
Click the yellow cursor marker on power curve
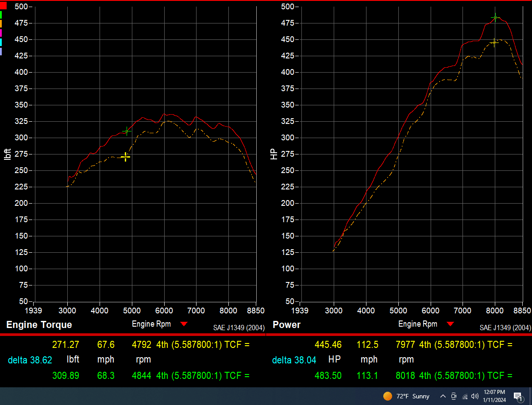(494, 42)
